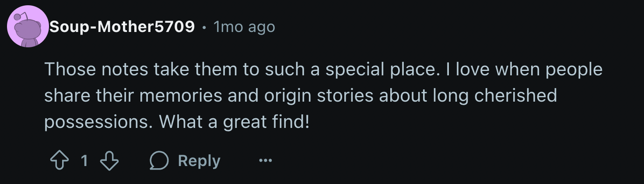Click the comment's first line about notes

[x=323, y=70]
